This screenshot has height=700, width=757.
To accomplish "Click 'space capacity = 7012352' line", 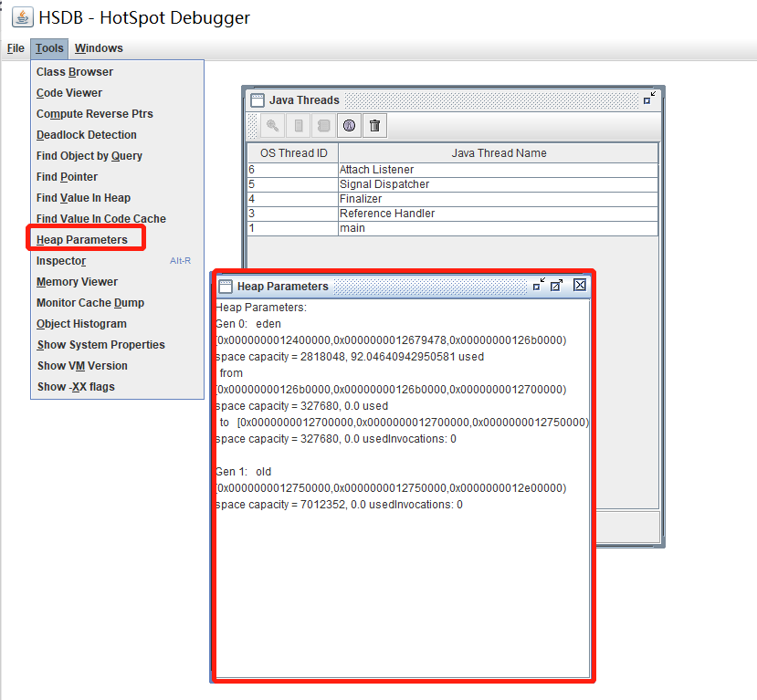I will [x=339, y=504].
